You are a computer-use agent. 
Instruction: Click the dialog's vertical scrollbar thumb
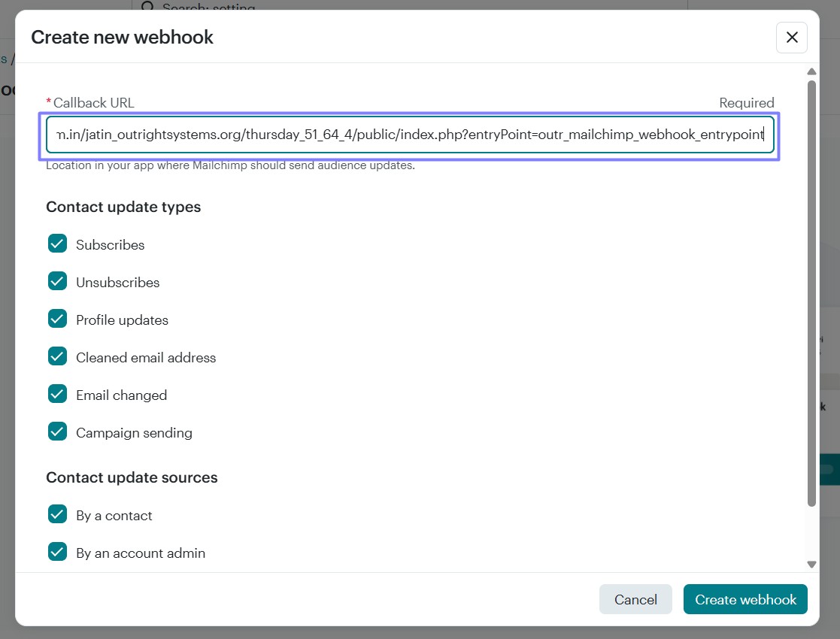pos(811,293)
